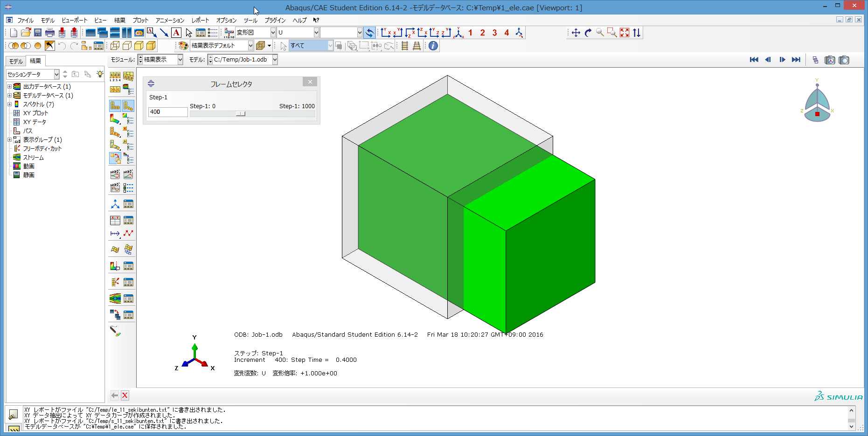Viewport: 868px width, 436px height.
Task: Select the Rotate view tool
Action: pyautogui.click(x=588, y=33)
